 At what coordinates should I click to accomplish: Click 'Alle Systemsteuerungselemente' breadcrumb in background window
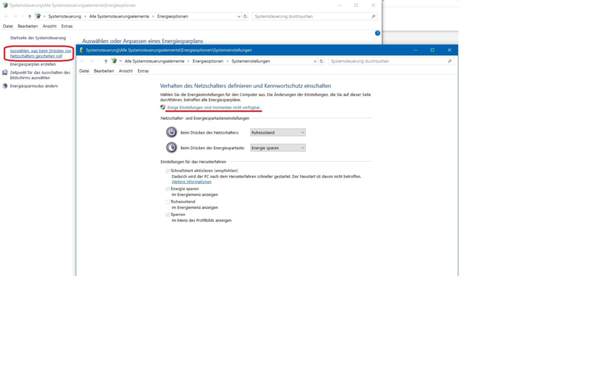point(119,17)
